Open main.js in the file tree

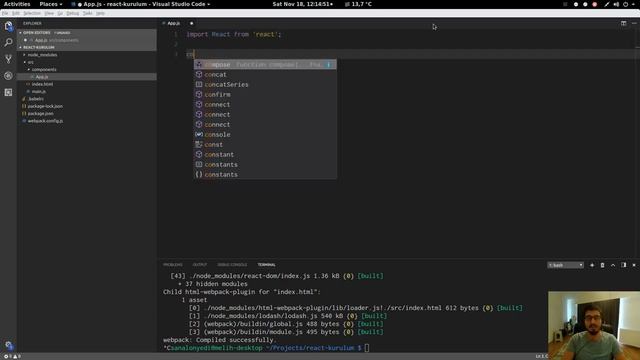coord(39,91)
